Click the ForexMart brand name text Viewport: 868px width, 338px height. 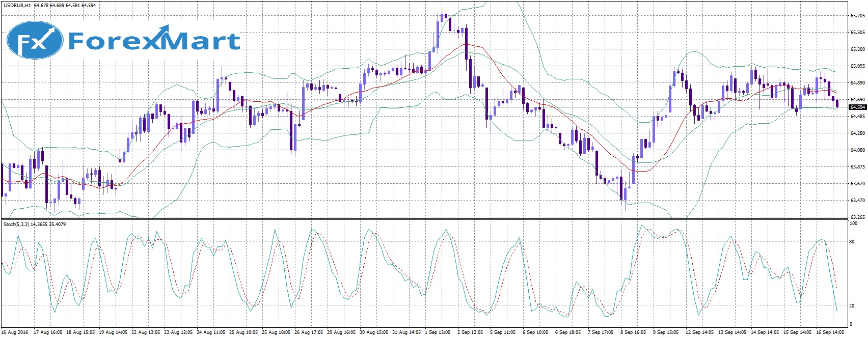point(154,41)
